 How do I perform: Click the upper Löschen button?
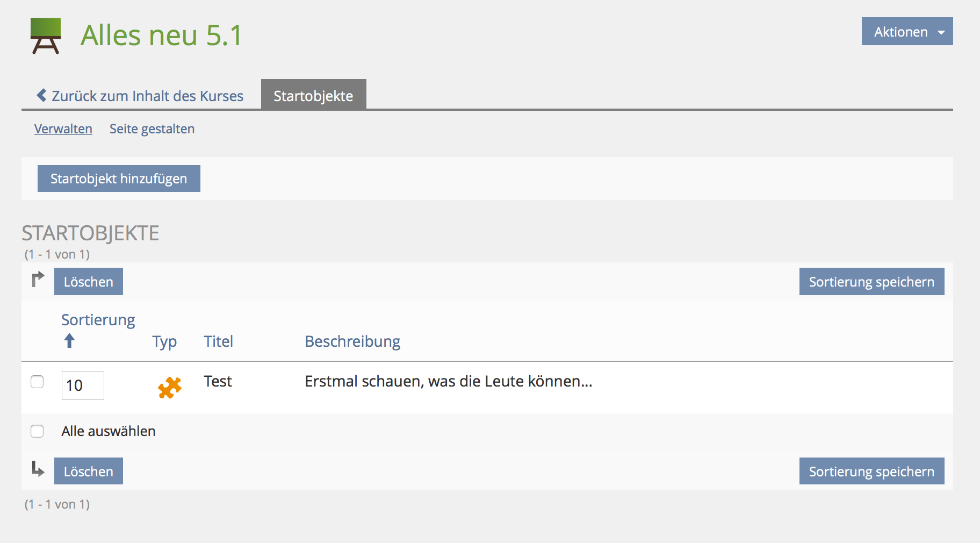click(89, 282)
